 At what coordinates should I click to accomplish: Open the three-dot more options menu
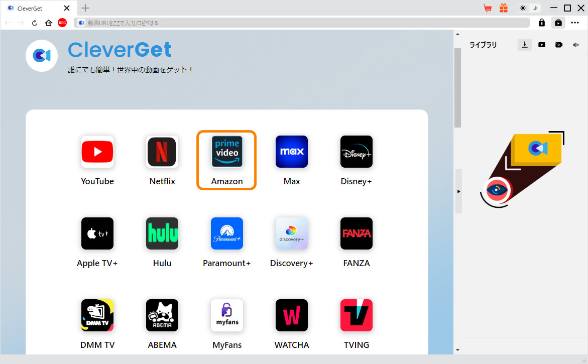pos(575,23)
